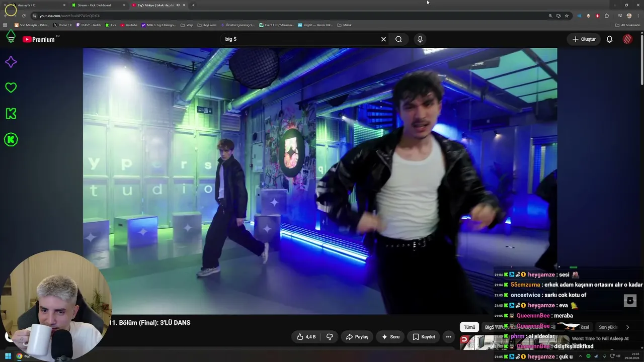Expand the All Bookmarks folder
This screenshot has width=644, height=362.
pyautogui.click(x=628, y=25)
